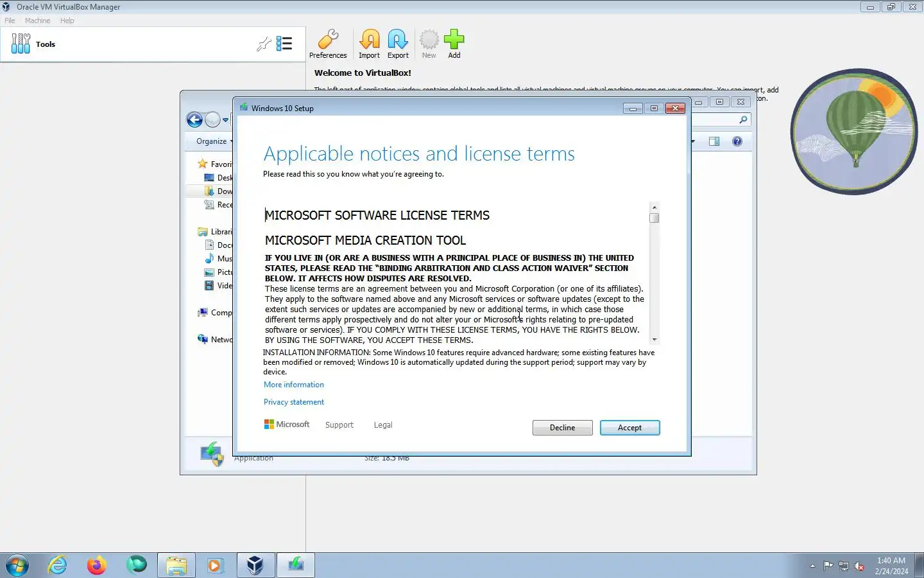This screenshot has height=578, width=924.
Task: Click the teal globe taskbar icon
Action: pos(136,565)
